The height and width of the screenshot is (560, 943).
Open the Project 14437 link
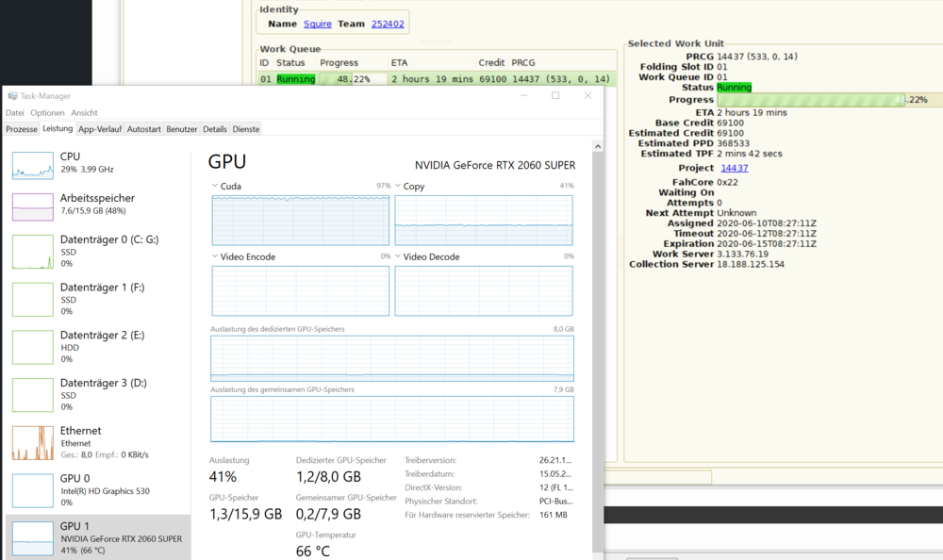[734, 168]
